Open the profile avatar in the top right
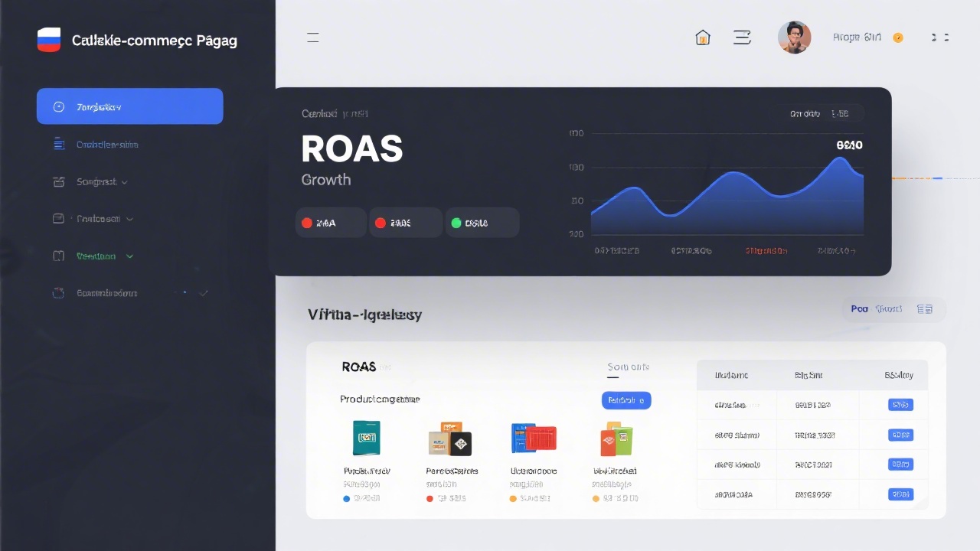 [x=794, y=37]
